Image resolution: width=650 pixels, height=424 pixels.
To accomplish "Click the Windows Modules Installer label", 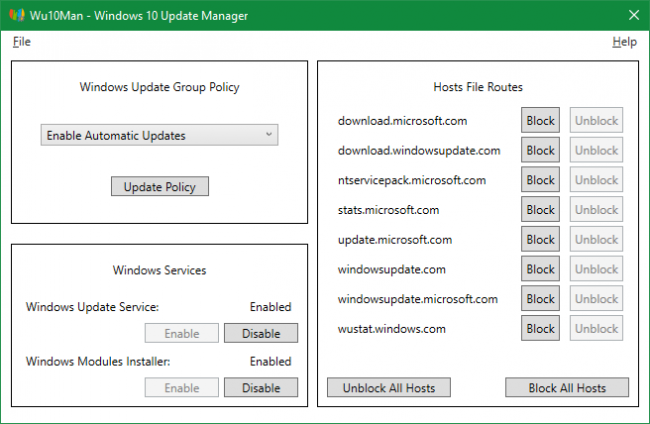I will point(98,361).
